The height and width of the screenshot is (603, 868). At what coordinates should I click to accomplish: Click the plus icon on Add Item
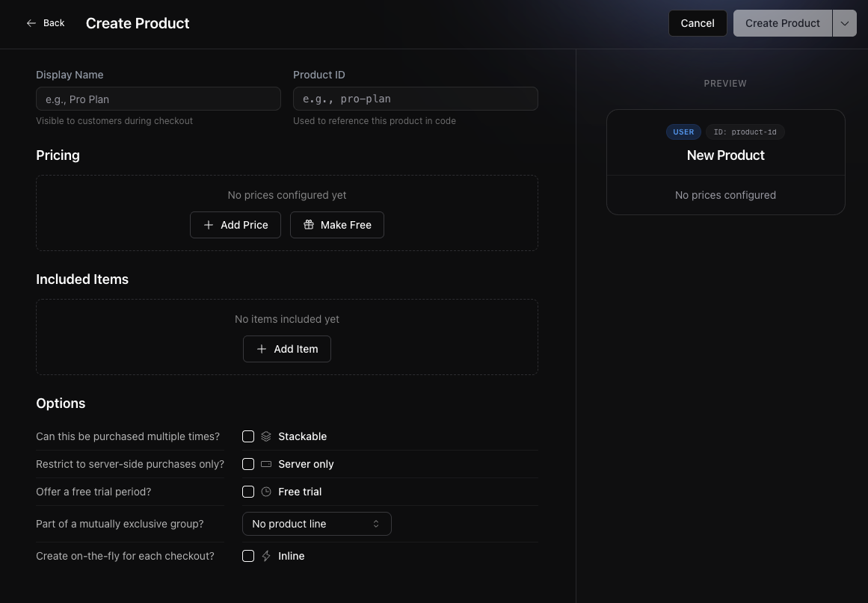pos(261,348)
